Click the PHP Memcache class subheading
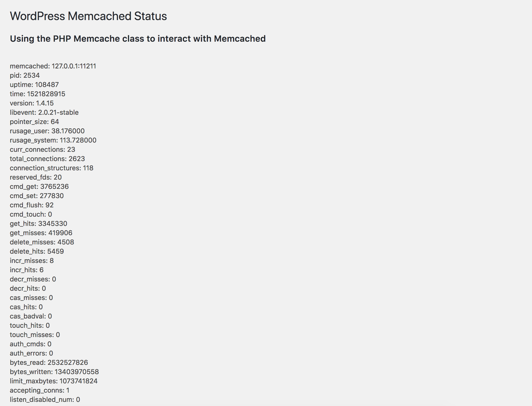 point(138,39)
